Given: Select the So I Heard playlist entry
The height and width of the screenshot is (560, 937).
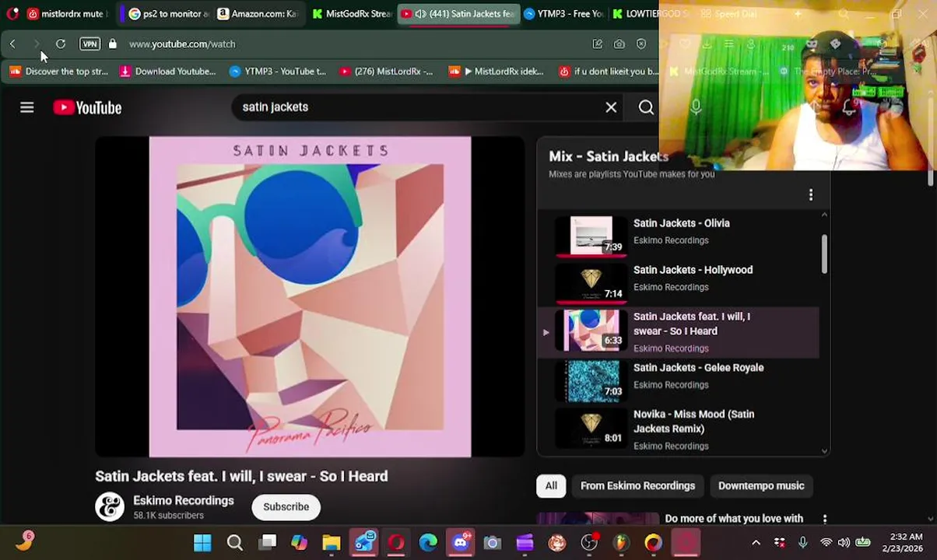Looking at the screenshot, I should (x=679, y=332).
